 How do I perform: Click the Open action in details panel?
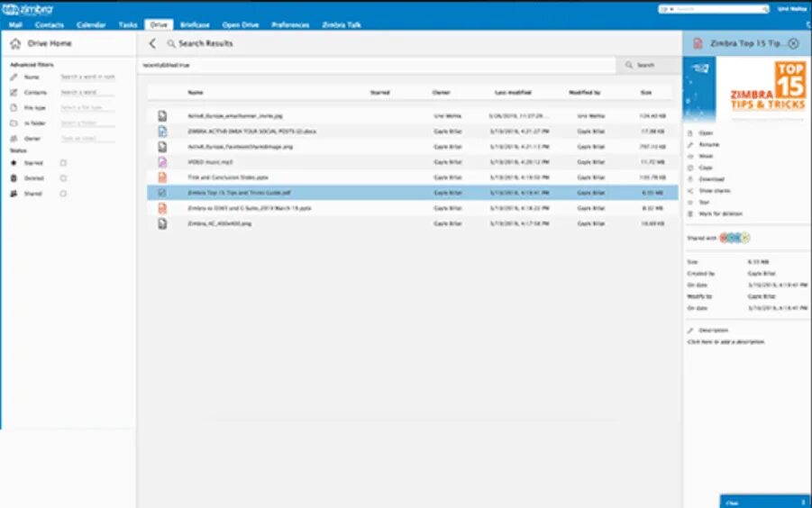tap(706, 133)
